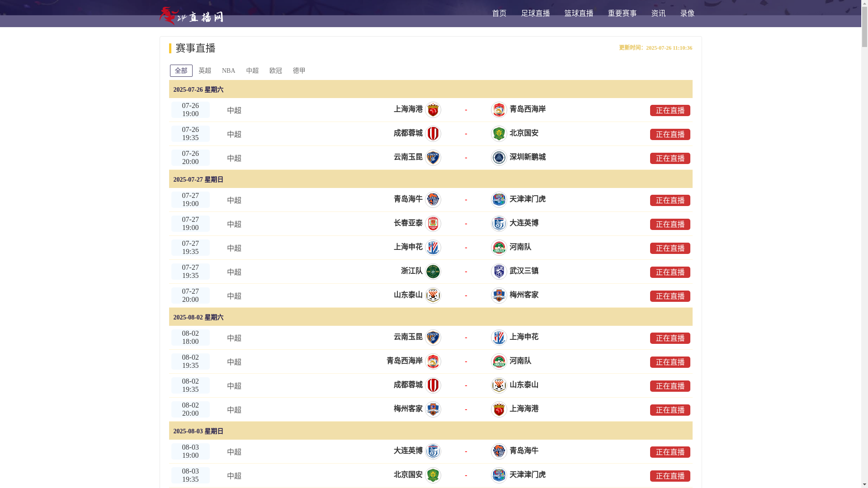Click 山东泰山 crest in 08-02 19:35 match
This screenshot has height=488, width=868.
499,385
